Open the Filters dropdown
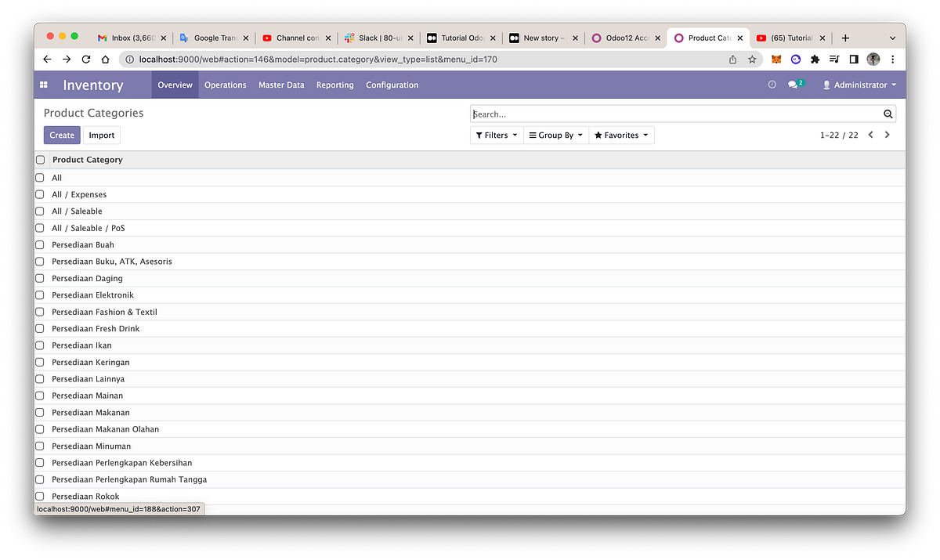Screen dimensions: 940x560 496,135
